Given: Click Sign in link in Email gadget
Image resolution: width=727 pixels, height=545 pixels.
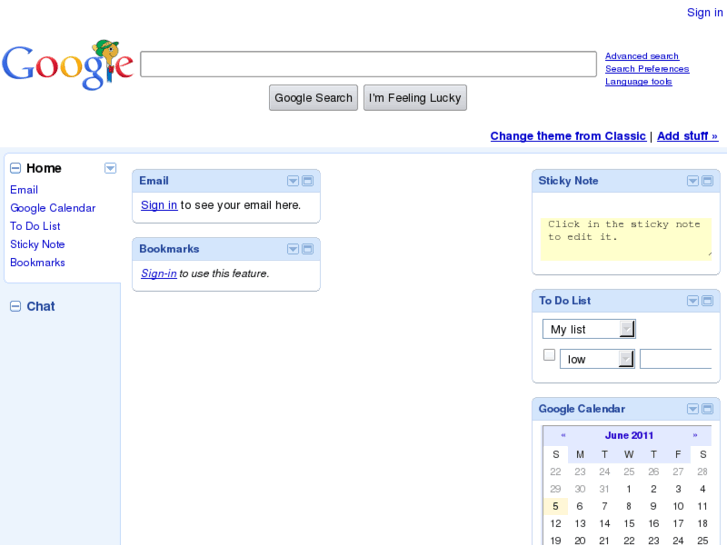Looking at the screenshot, I should (159, 205).
